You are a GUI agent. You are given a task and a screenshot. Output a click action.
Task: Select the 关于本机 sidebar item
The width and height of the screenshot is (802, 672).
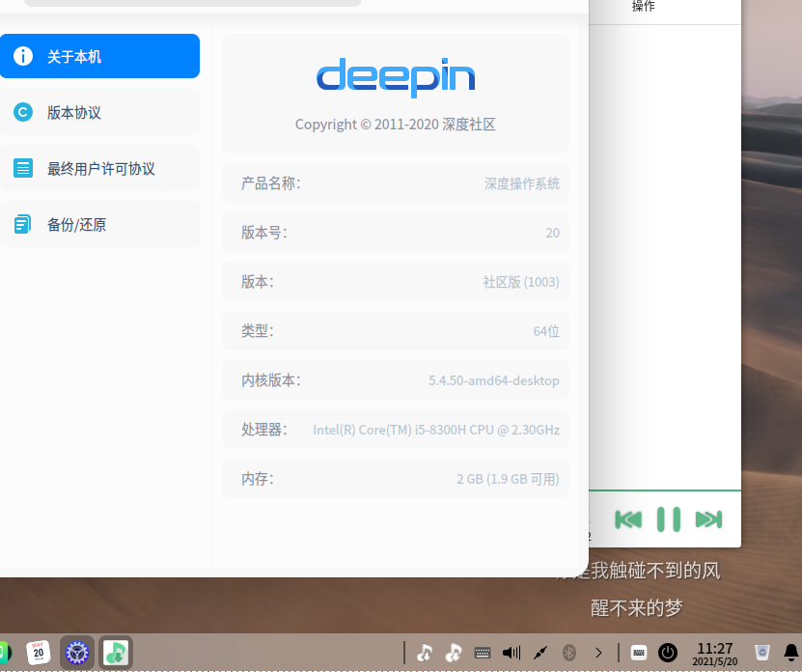pyautogui.click(x=99, y=56)
